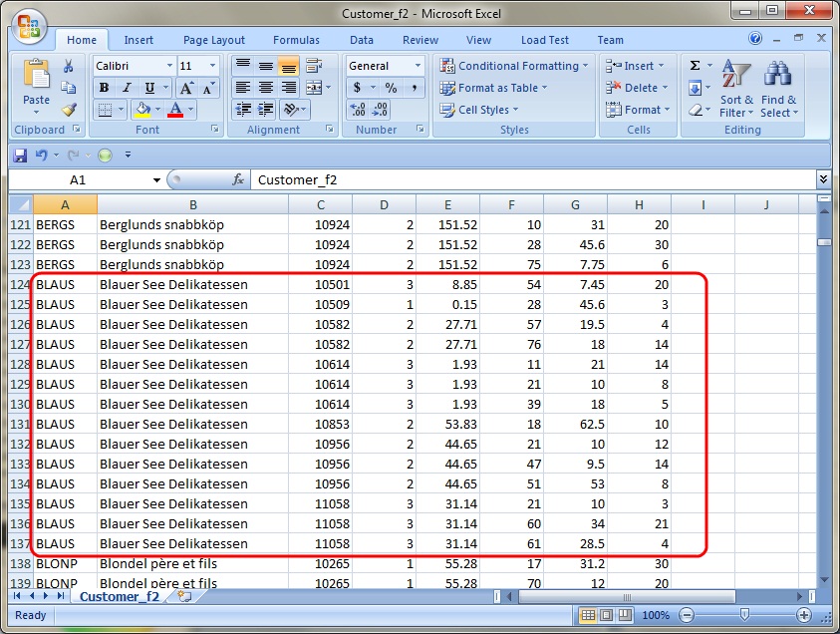Open the Insert ribbon tab
The image size is (840, 634).
pyautogui.click(x=139, y=40)
